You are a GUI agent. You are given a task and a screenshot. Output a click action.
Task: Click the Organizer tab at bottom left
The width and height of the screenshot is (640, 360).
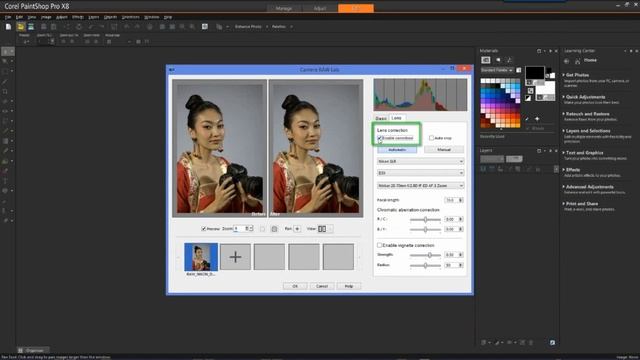(x=33, y=350)
